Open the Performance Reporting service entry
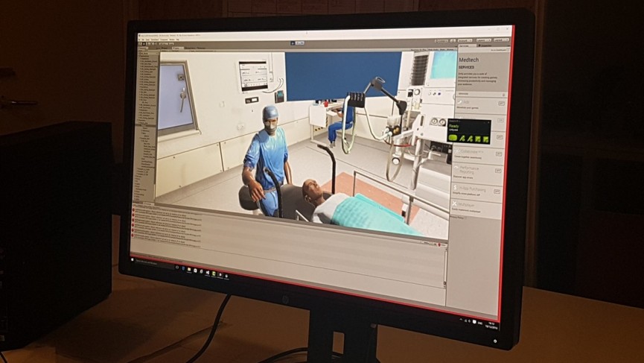This screenshot has width=644, height=363. 477,174
